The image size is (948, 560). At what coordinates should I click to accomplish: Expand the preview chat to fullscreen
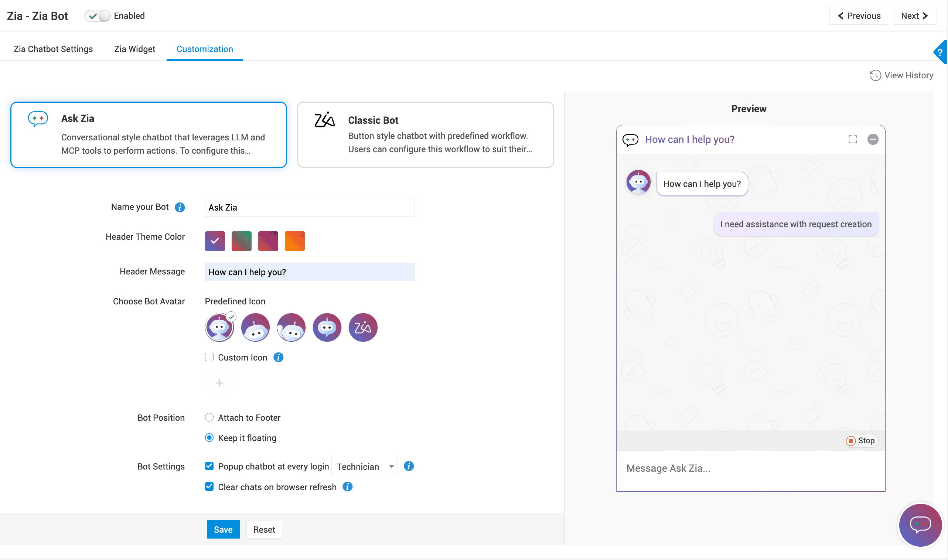click(853, 139)
